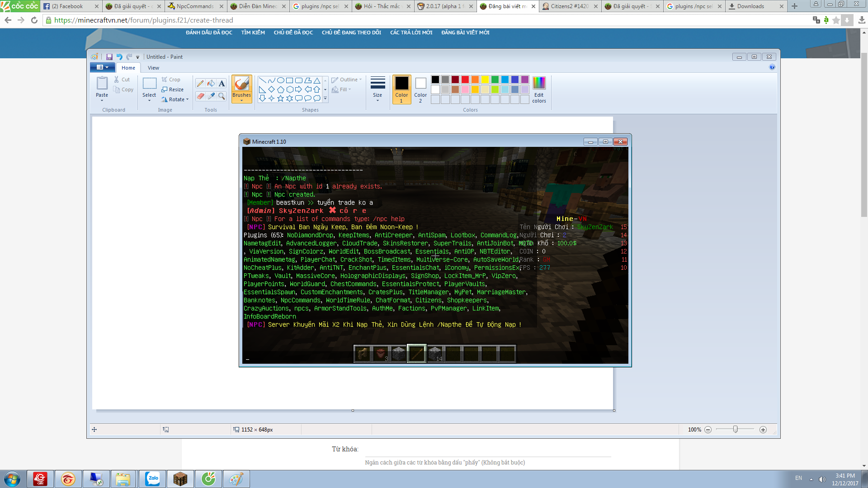Activate the Color 2 selector

[420, 89]
